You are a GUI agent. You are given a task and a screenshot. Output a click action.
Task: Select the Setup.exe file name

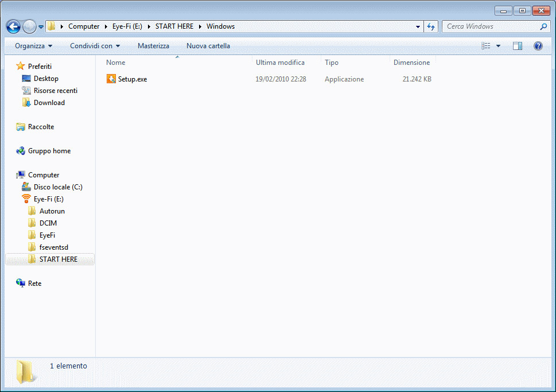coord(133,79)
